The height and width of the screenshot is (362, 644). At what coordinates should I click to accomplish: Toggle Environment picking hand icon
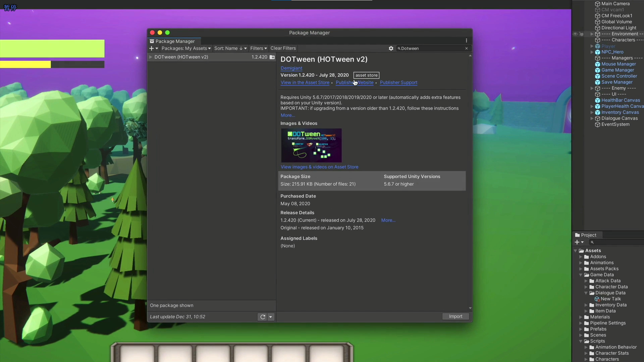582,34
